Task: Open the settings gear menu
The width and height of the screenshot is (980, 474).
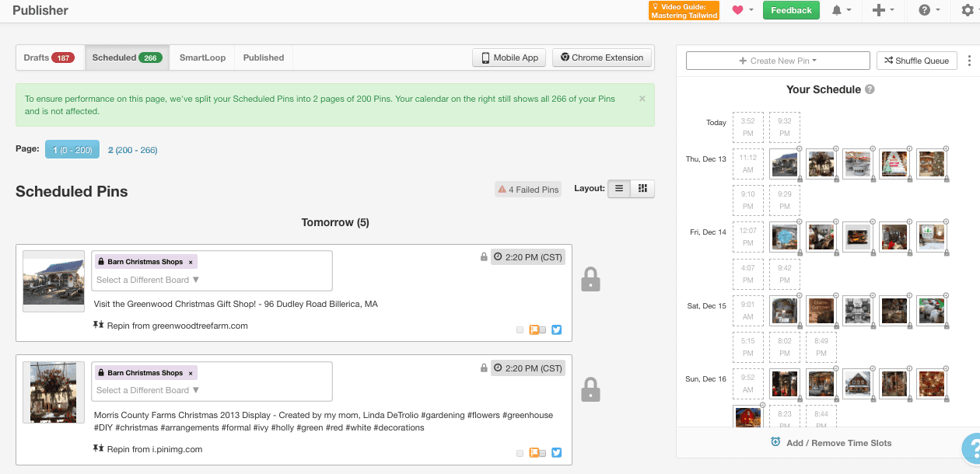Action: click(x=967, y=10)
